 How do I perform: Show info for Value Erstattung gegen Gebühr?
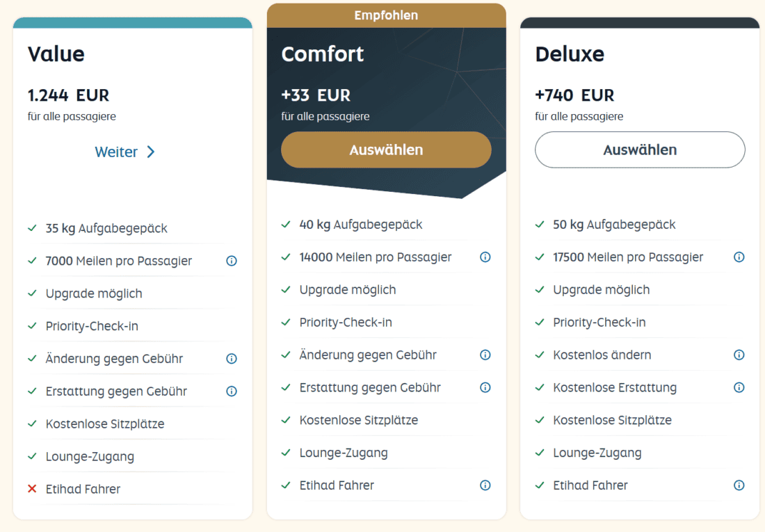(232, 392)
